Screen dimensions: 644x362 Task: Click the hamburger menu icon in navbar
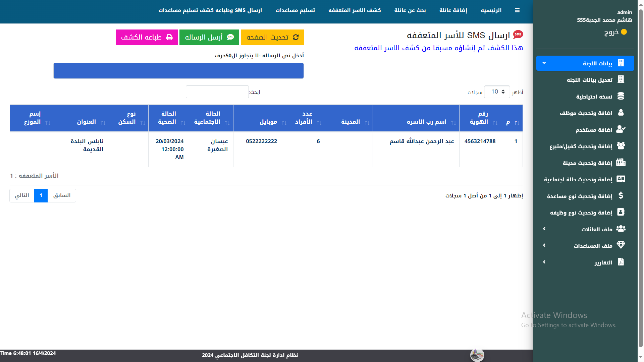(x=518, y=10)
